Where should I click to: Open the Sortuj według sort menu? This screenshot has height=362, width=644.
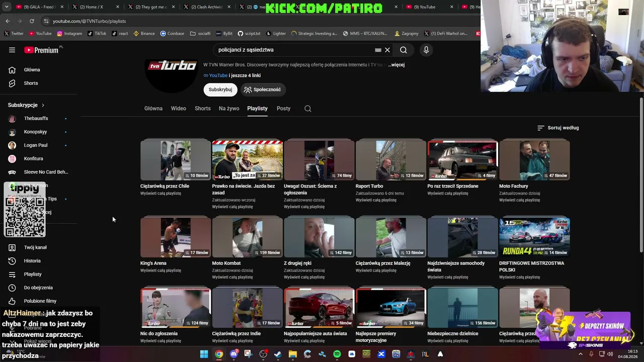coord(558,128)
